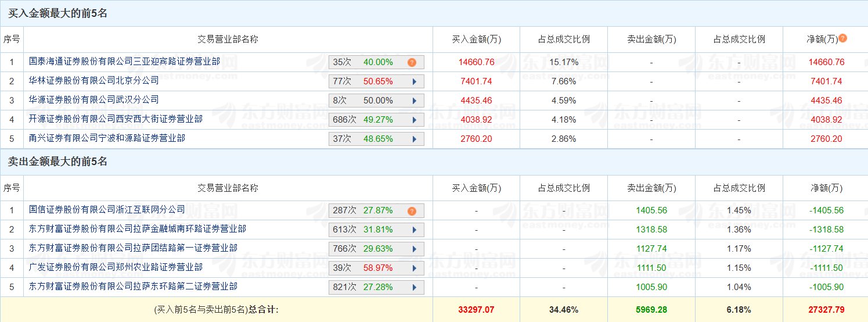868x322 pixels.
Task: Expand details for 甬兴证券宁波和源路 row arrow
Action: (415, 139)
